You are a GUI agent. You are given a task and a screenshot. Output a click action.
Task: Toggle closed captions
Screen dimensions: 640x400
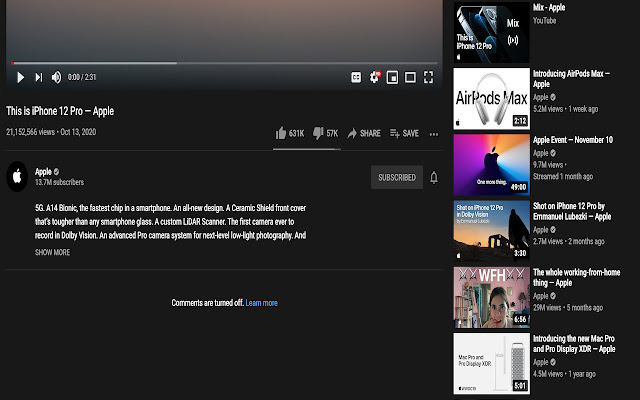pyautogui.click(x=356, y=77)
